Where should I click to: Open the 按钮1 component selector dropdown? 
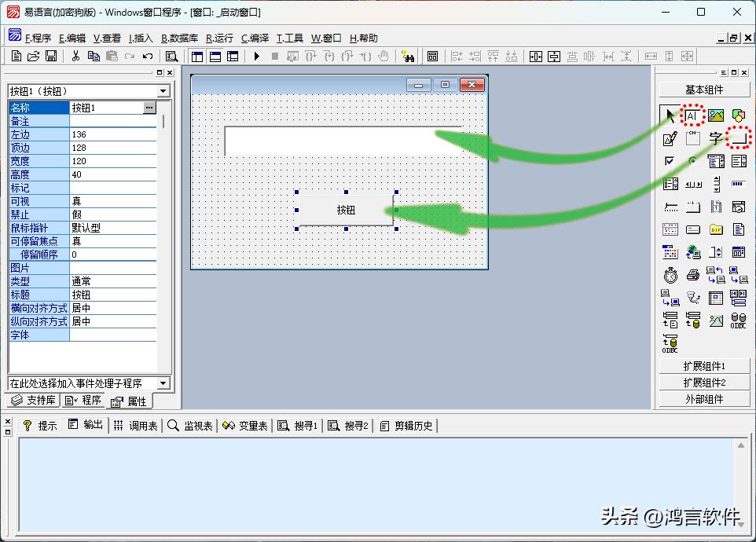coord(163,91)
